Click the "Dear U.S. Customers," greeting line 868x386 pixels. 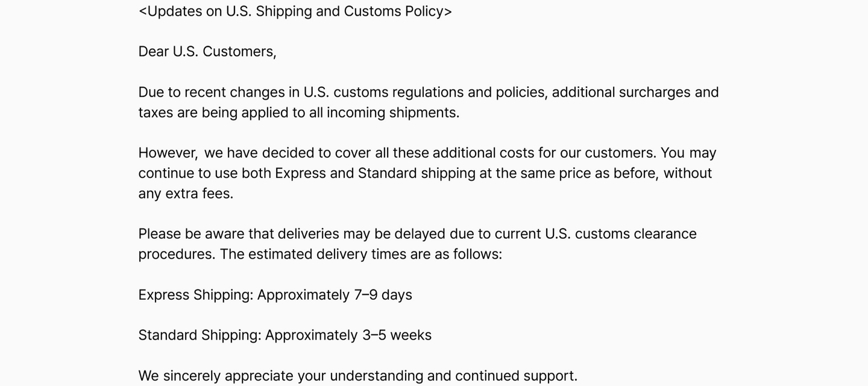click(x=207, y=52)
